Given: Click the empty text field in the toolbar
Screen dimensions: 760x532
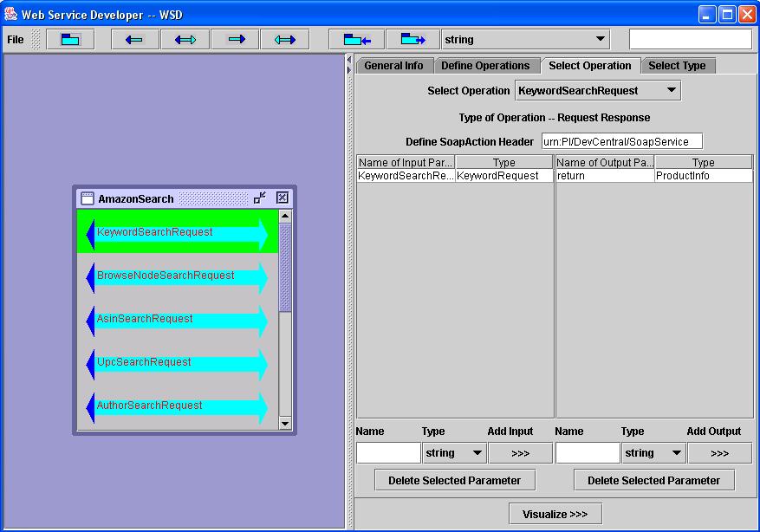Looking at the screenshot, I should tap(690, 40).
